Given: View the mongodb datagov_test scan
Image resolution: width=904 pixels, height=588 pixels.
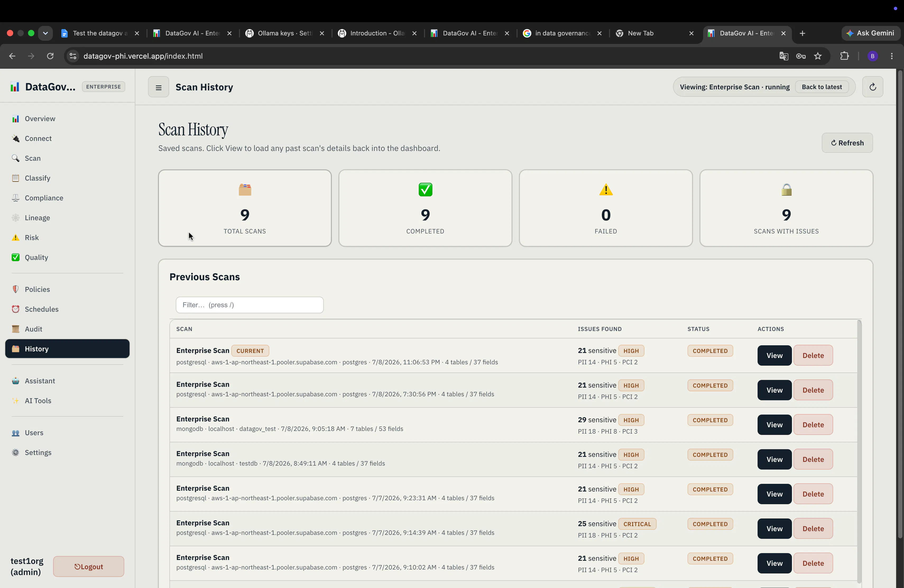Looking at the screenshot, I should point(774,425).
